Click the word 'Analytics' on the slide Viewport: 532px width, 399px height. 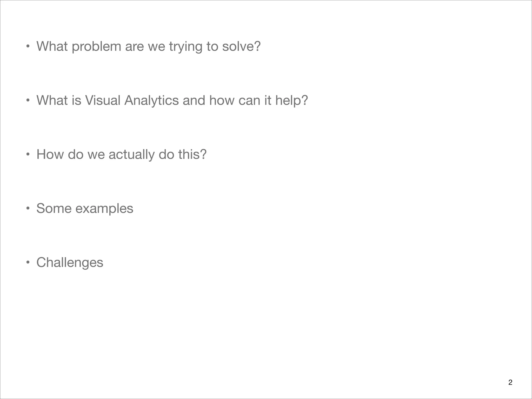(x=151, y=101)
